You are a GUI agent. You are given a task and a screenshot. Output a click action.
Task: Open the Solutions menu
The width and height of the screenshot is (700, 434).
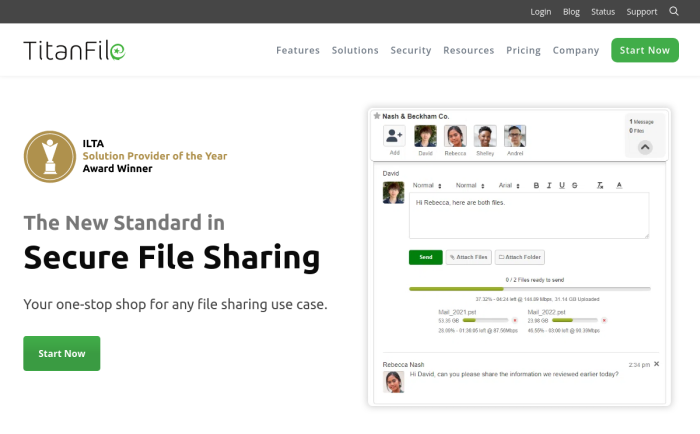tap(355, 50)
